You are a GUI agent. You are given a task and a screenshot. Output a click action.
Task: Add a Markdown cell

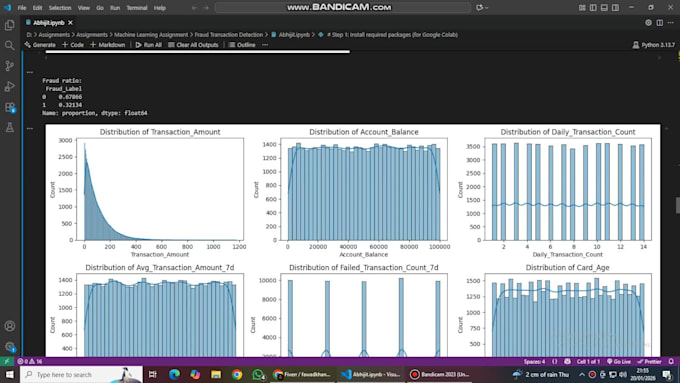108,45
